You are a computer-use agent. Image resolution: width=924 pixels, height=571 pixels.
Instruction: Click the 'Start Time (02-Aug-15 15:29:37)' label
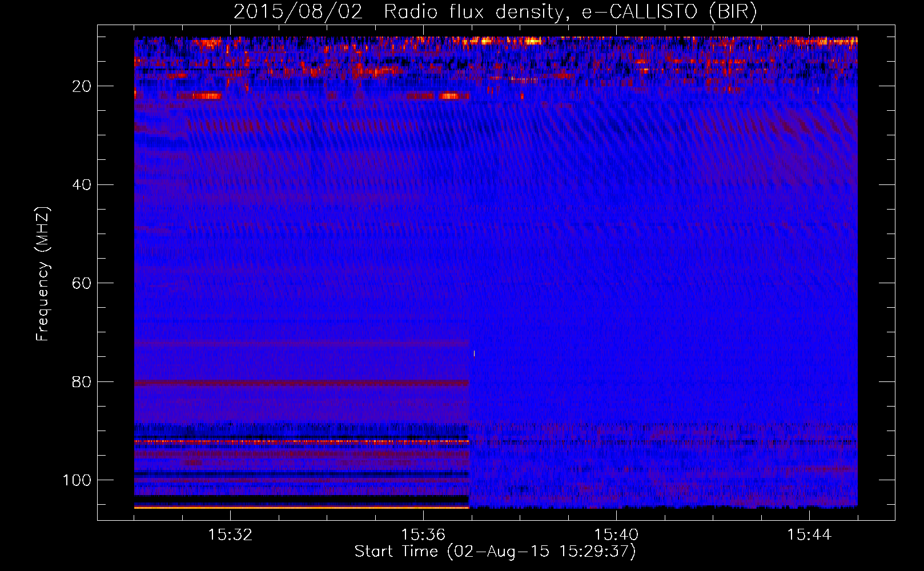coord(495,552)
